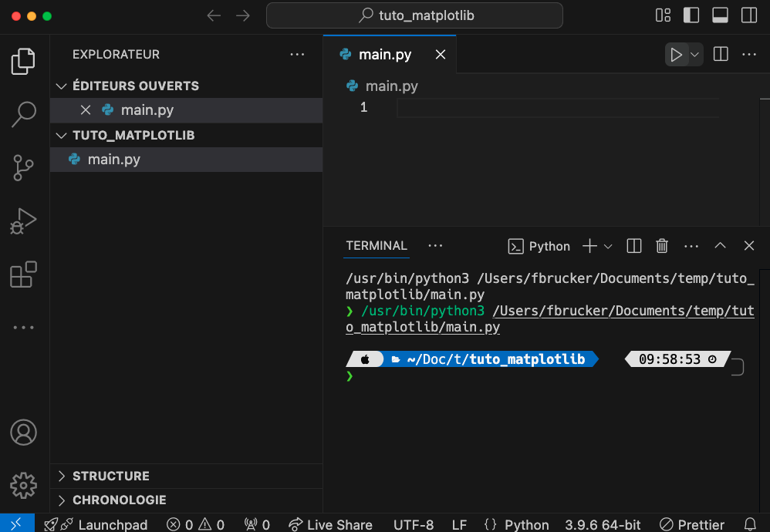Image resolution: width=770 pixels, height=532 pixels.
Task: Switch to the TERMINAL panel tab
Action: [377, 246]
